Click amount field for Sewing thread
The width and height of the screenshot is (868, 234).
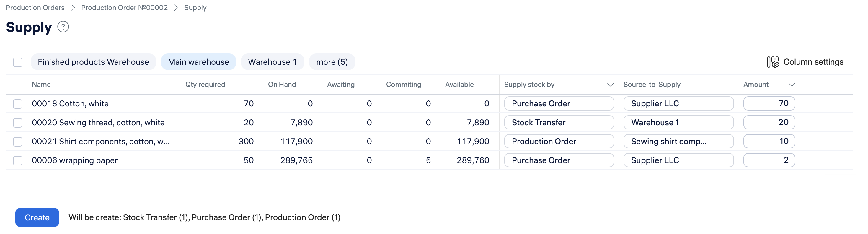(x=769, y=122)
